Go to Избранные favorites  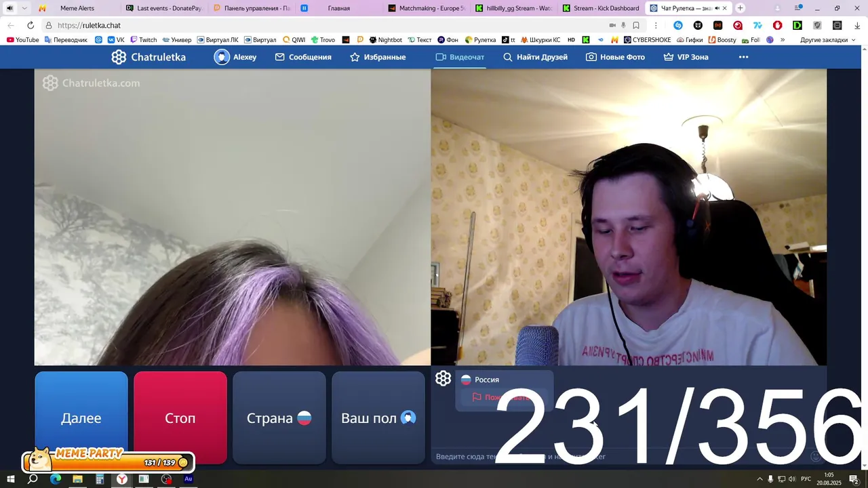tap(378, 57)
